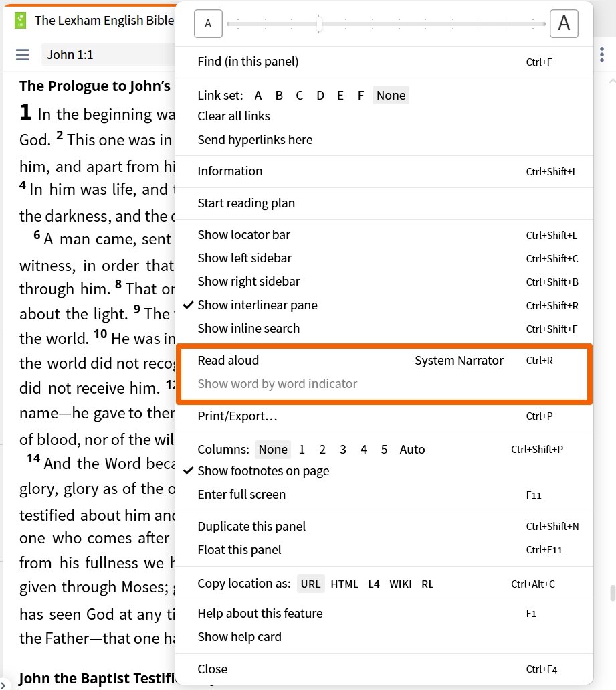Click verse number 14 in the text
The image size is (616, 690).
click(33, 458)
